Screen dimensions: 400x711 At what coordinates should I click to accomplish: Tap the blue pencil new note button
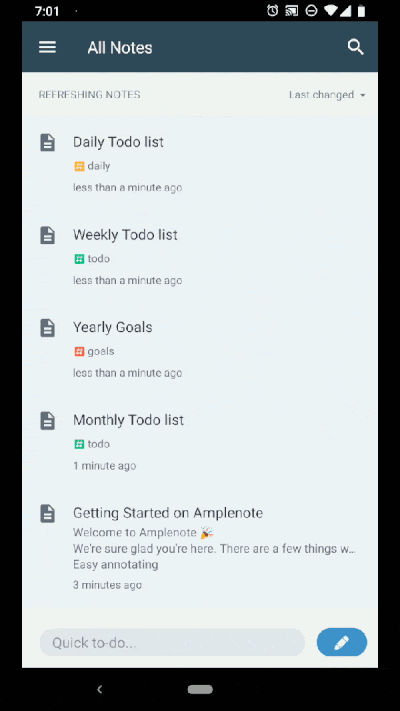coord(341,642)
